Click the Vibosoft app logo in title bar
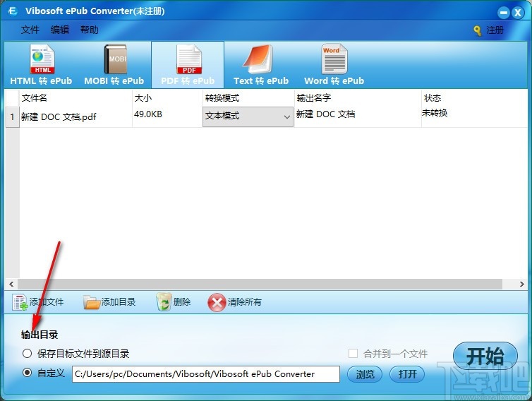 13,11
